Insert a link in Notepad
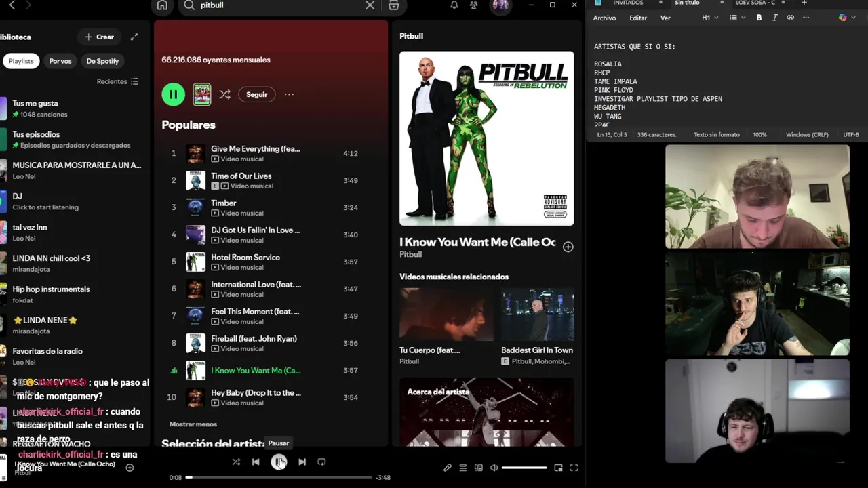Viewport: 868px width, 488px height. click(x=790, y=18)
